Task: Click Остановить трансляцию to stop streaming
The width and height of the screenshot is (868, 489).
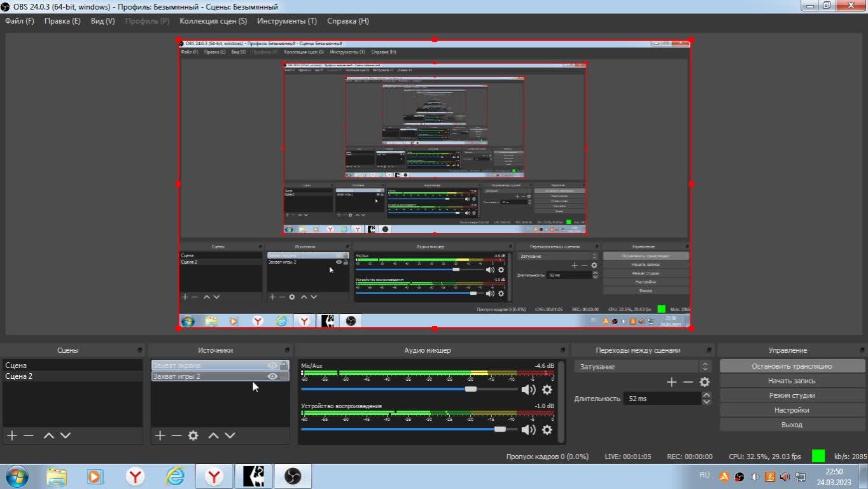Action: click(x=792, y=366)
